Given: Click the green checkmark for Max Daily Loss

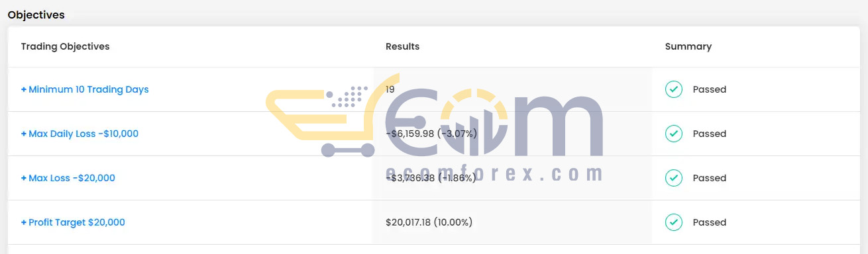Looking at the screenshot, I should pyautogui.click(x=674, y=134).
